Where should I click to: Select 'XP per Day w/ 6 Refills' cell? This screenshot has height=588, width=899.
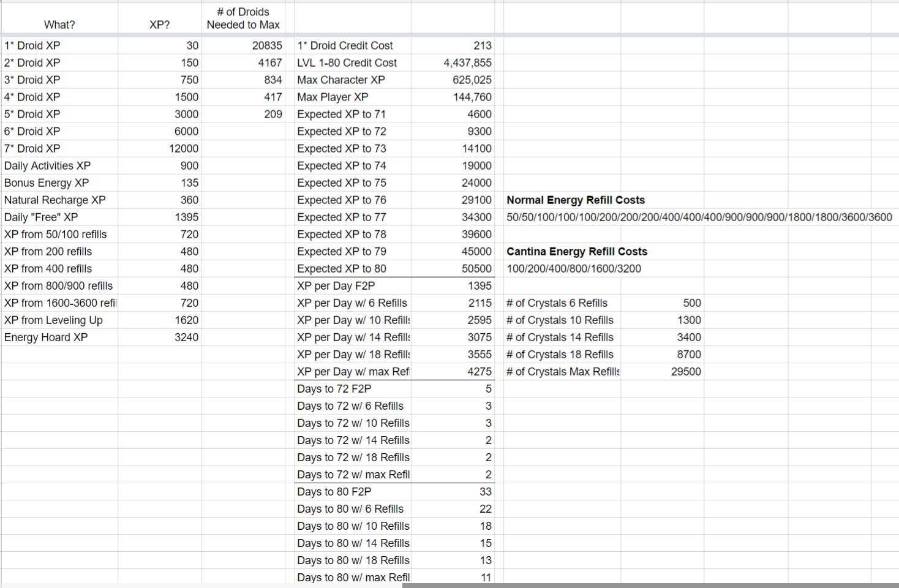pos(352,303)
